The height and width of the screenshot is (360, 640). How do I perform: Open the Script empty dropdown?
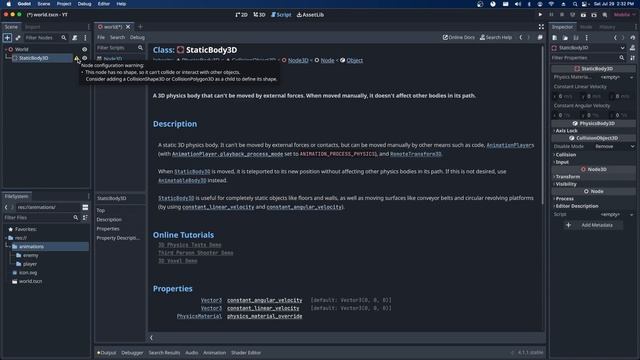617,215
